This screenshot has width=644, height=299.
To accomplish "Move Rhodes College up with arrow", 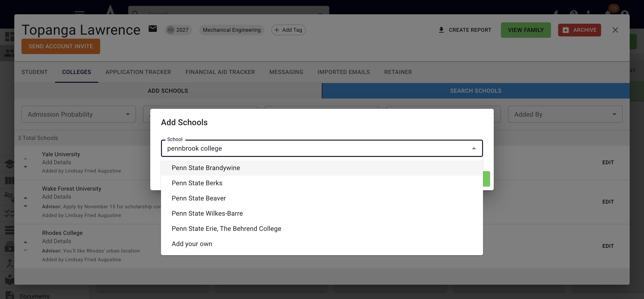I will 25,242.
